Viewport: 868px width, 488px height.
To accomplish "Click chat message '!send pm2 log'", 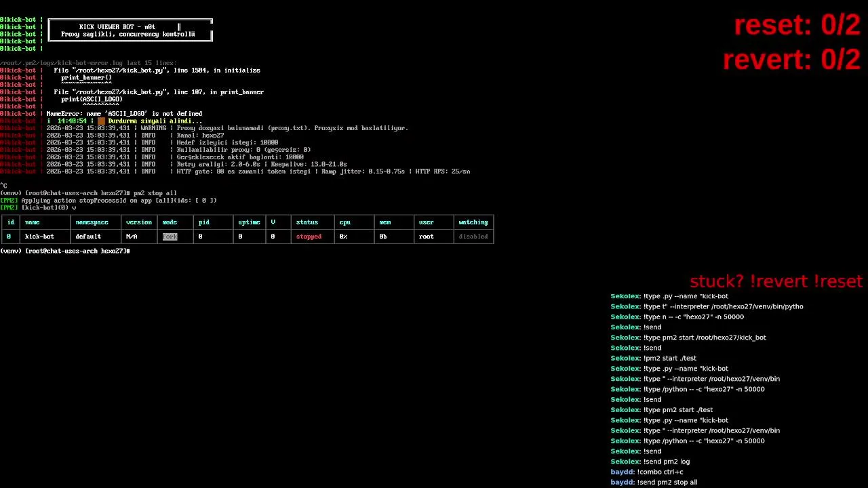I will pyautogui.click(x=650, y=462).
